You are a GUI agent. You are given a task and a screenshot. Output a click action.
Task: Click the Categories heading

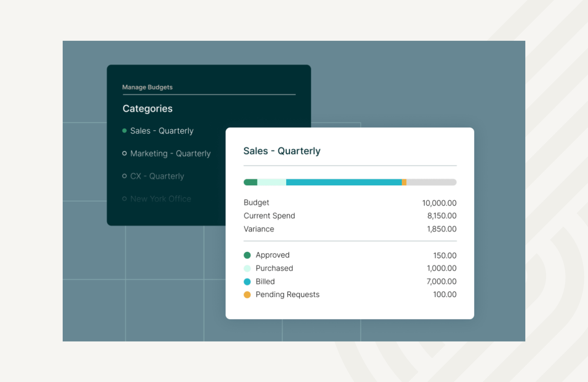coord(148,109)
